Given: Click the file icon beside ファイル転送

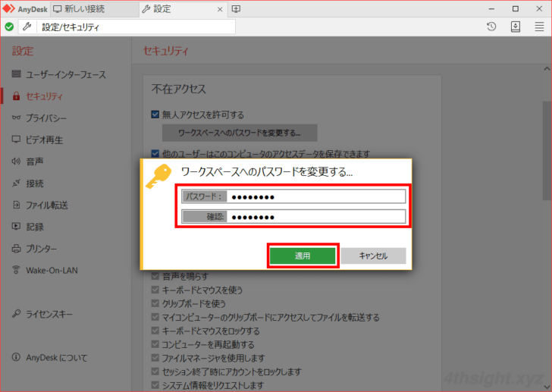Looking at the screenshot, I should pos(16,205).
